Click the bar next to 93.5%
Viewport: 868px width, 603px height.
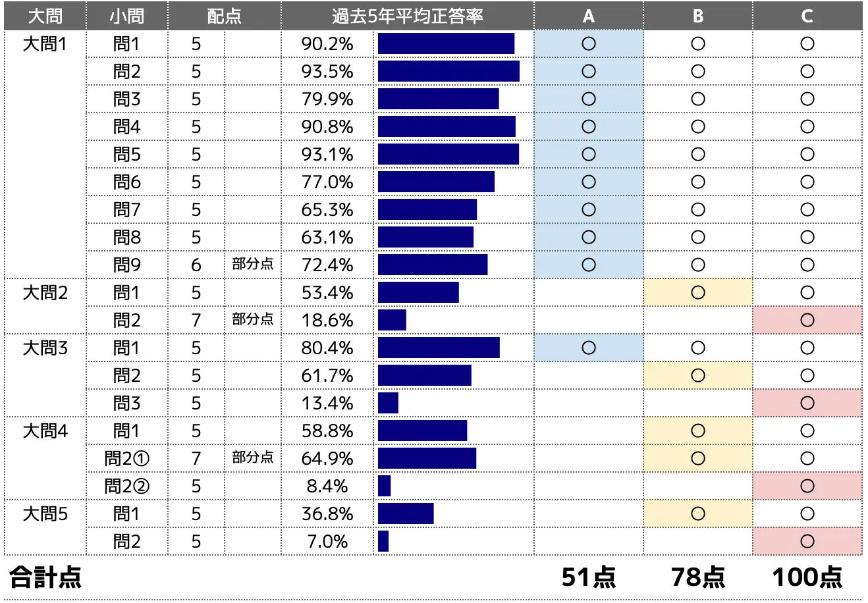pos(448,71)
